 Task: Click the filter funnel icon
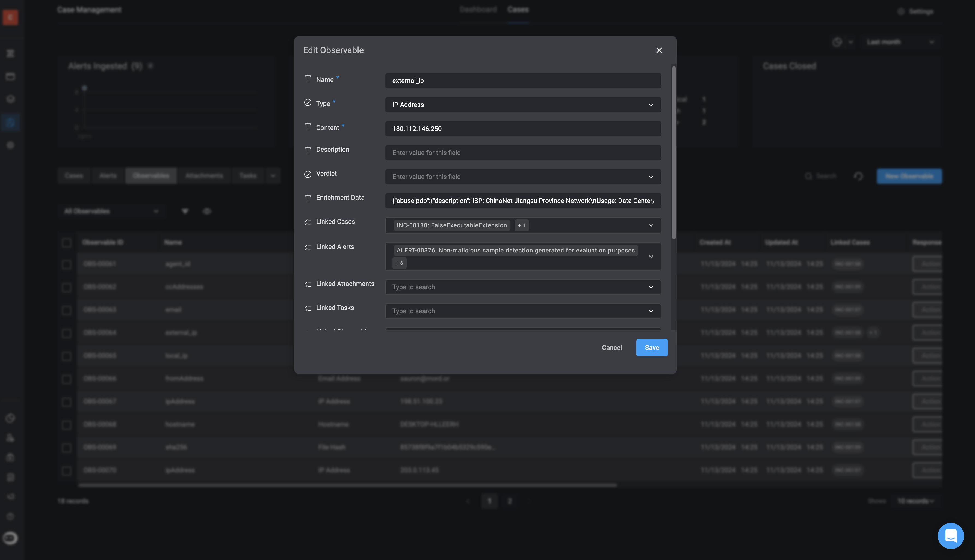point(185,211)
